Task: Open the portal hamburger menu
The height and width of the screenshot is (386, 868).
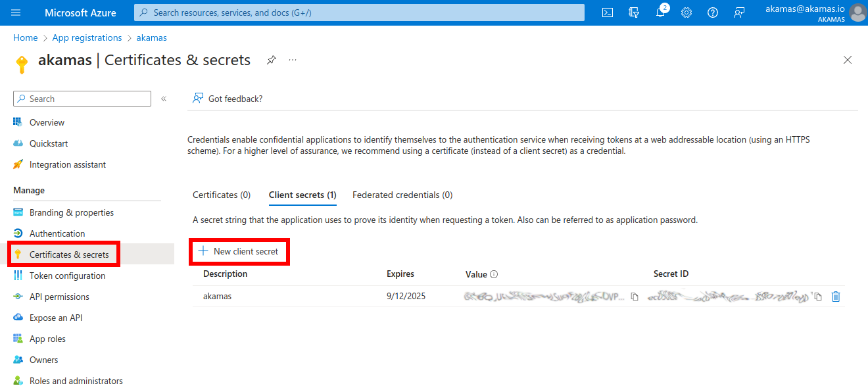Action: click(x=16, y=12)
